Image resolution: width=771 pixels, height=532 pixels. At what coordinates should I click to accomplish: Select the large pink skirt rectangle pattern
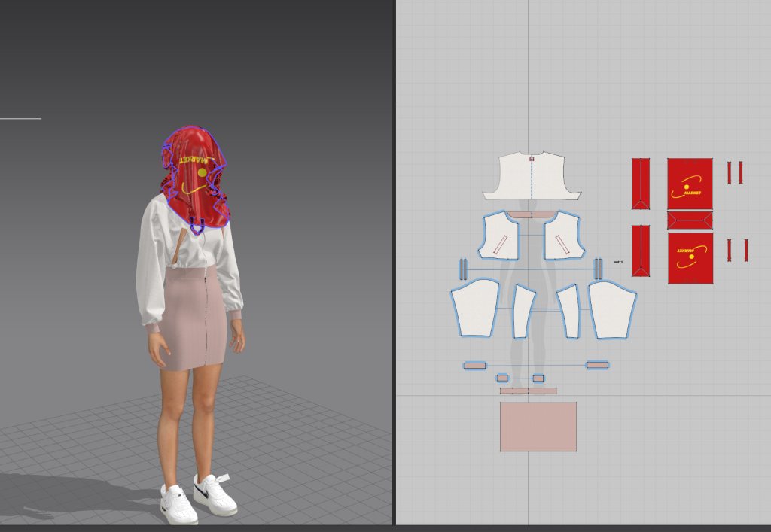[538, 427]
